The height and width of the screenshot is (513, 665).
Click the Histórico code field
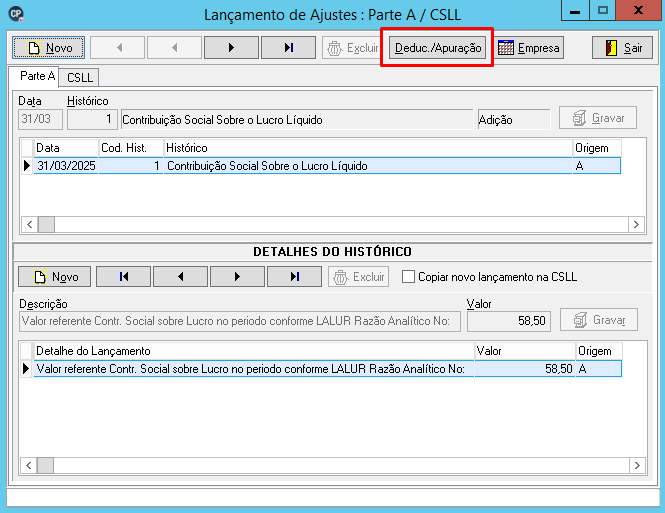click(92, 119)
